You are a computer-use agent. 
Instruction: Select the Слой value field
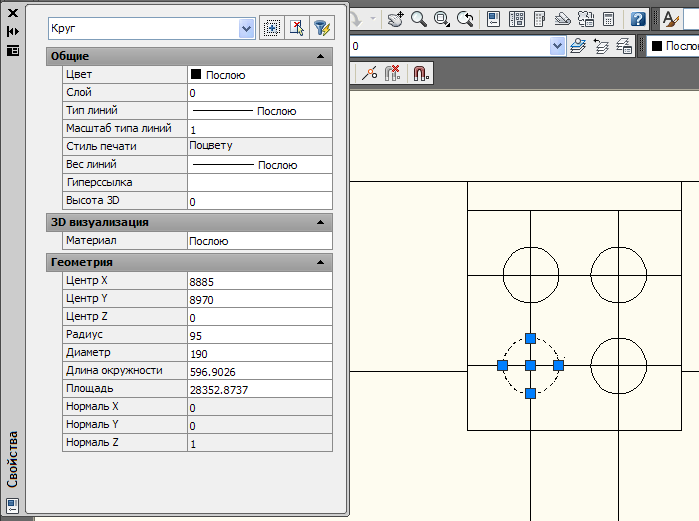(x=260, y=93)
